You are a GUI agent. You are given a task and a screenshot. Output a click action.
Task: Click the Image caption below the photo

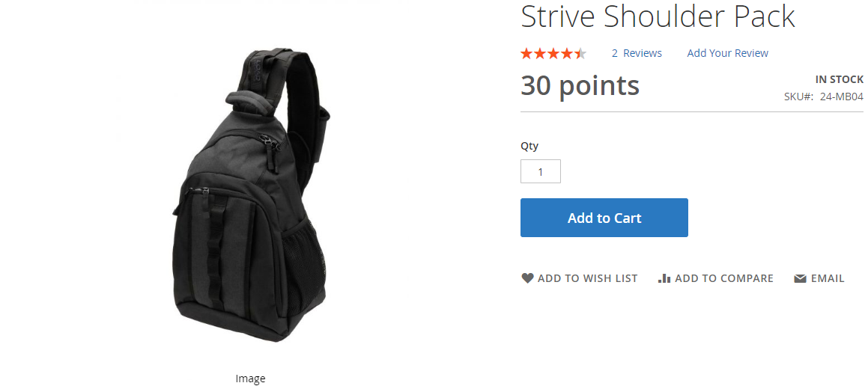250,379
